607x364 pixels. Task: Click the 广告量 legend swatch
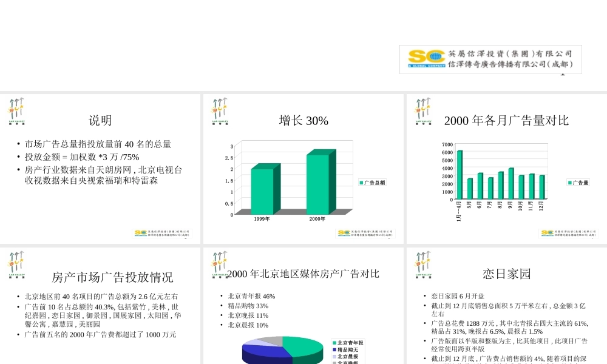(x=570, y=183)
